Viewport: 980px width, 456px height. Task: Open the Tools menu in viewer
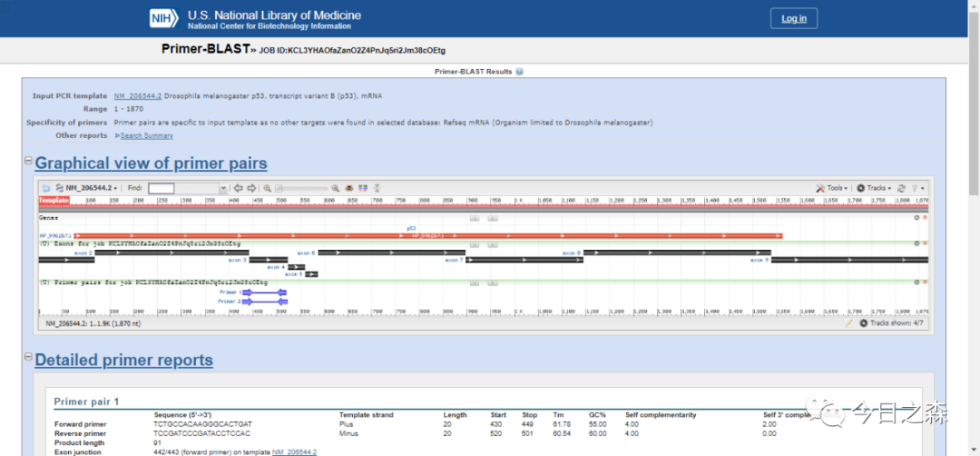click(x=832, y=188)
